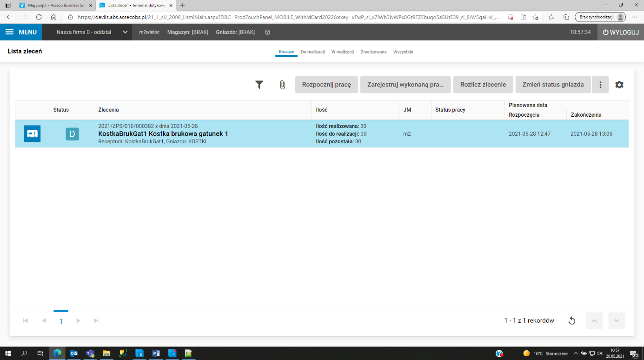Viewport: 644px width, 360px height.
Task: Move list selection down with arrow button
Action: click(x=617, y=320)
